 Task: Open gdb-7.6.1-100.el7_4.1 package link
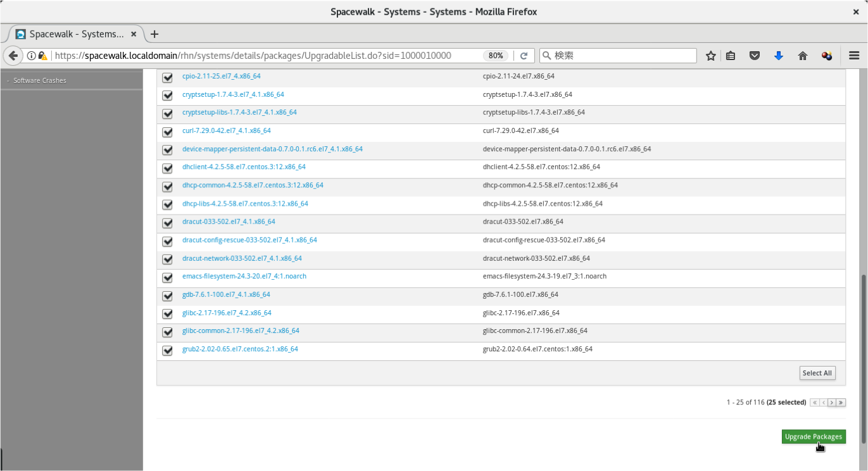(226, 294)
